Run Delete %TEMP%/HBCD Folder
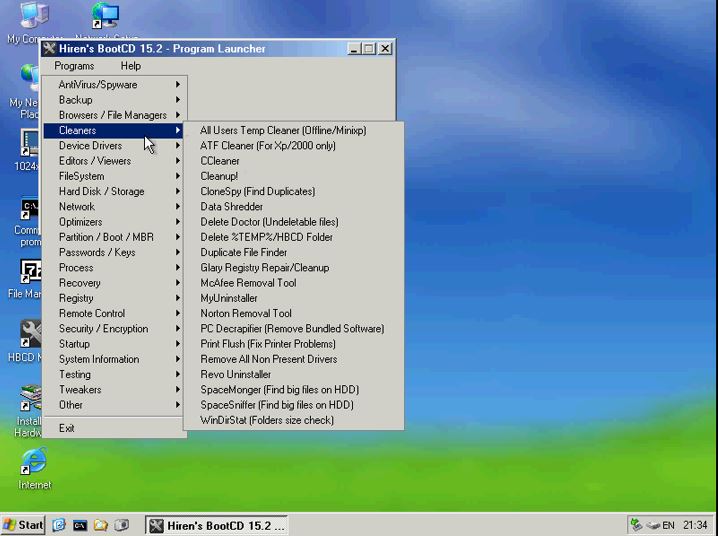Screen dimensions: 718x536 (x=294, y=237)
